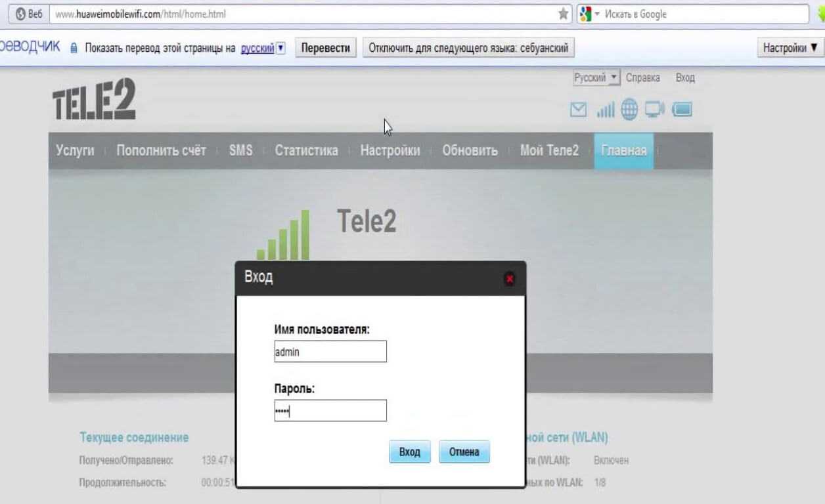Open the Google search engine selector
825x504 pixels.
589,14
